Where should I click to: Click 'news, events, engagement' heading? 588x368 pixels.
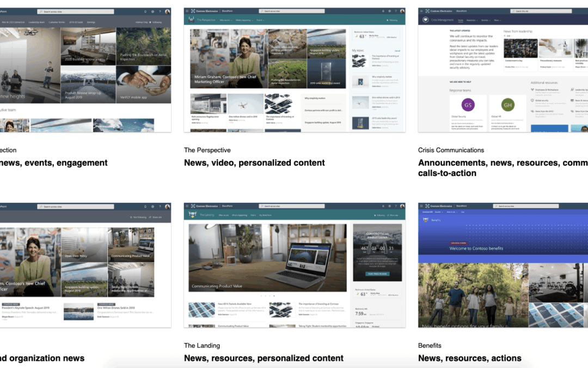(53, 163)
